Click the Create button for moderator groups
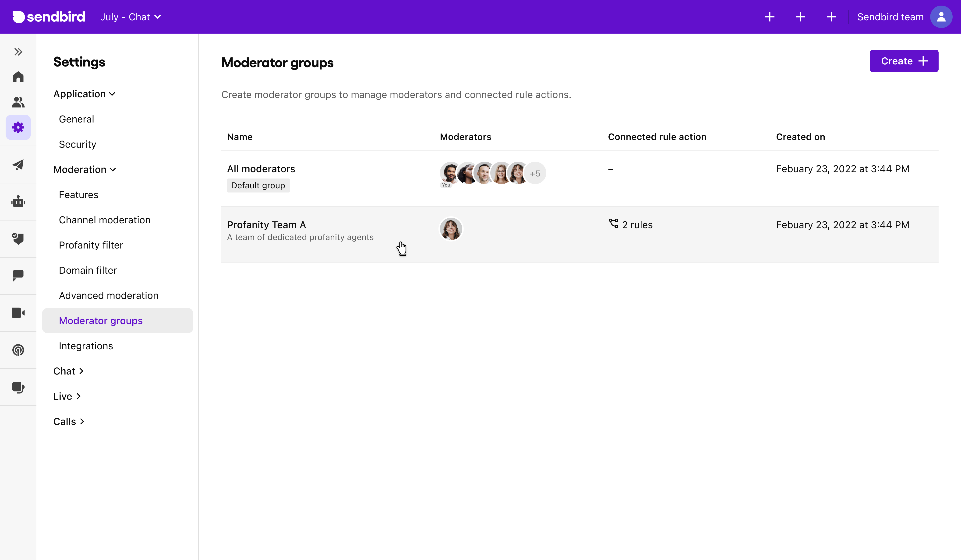The width and height of the screenshot is (961, 560). pos(903,61)
